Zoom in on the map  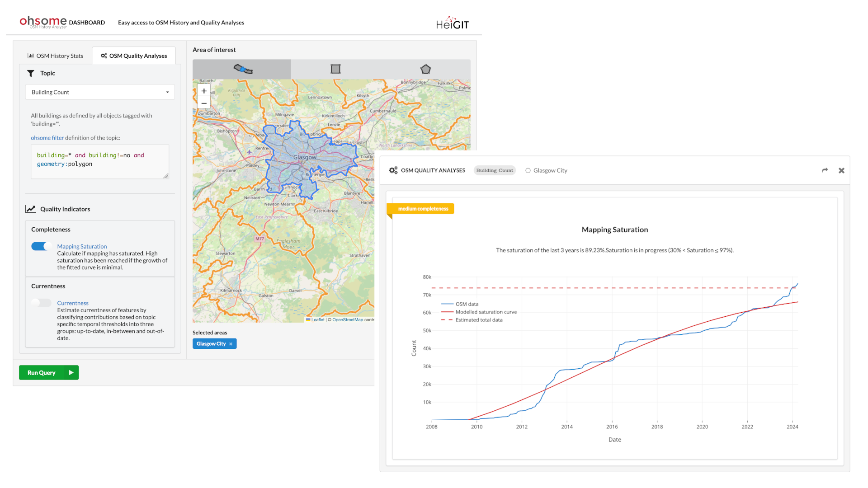click(204, 91)
